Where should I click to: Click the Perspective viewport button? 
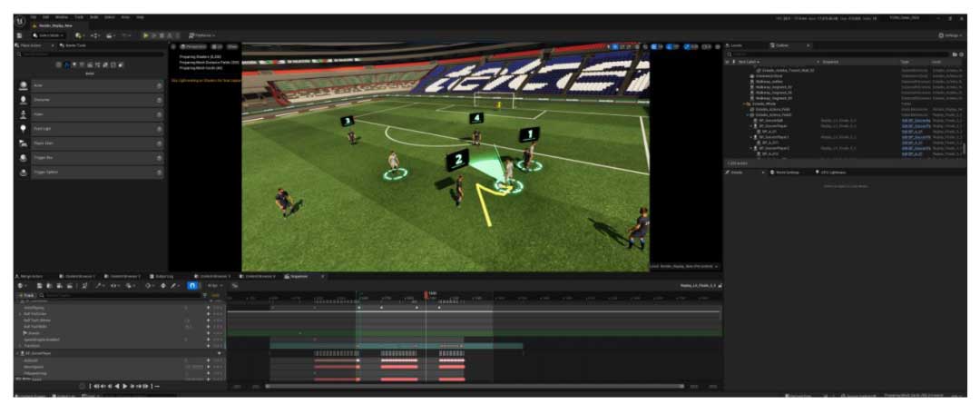point(193,45)
